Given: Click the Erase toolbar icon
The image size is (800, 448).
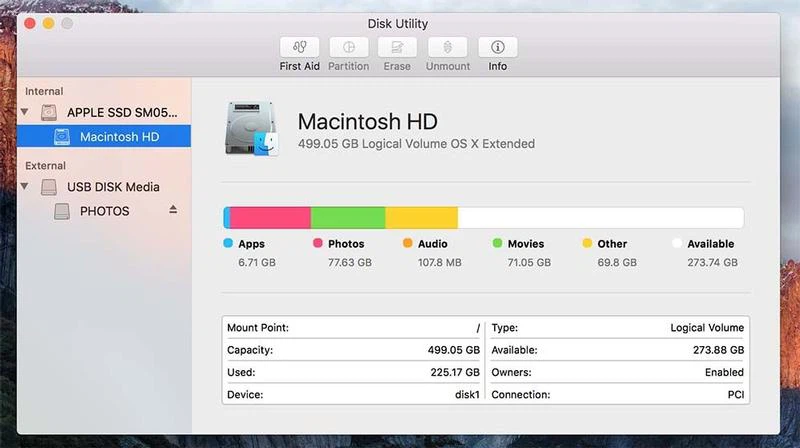Looking at the screenshot, I should 397,47.
